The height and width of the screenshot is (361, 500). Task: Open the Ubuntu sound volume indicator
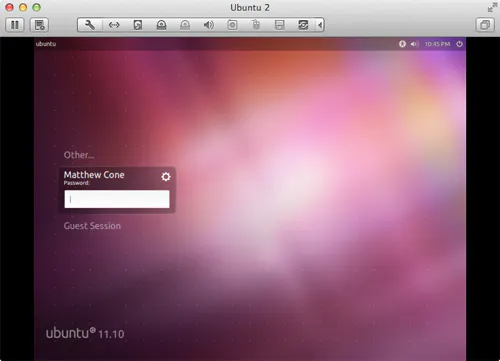click(414, 44)
